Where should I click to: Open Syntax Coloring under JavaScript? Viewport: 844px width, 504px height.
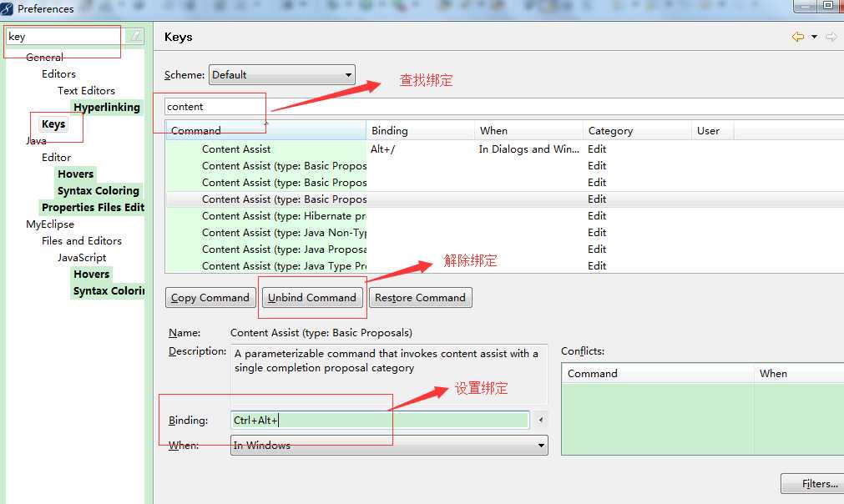pyautogui.click(x=109, y=290)
